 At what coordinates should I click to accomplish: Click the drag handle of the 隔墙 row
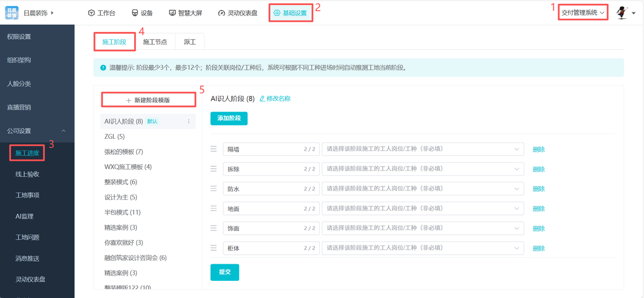[214, 149]
